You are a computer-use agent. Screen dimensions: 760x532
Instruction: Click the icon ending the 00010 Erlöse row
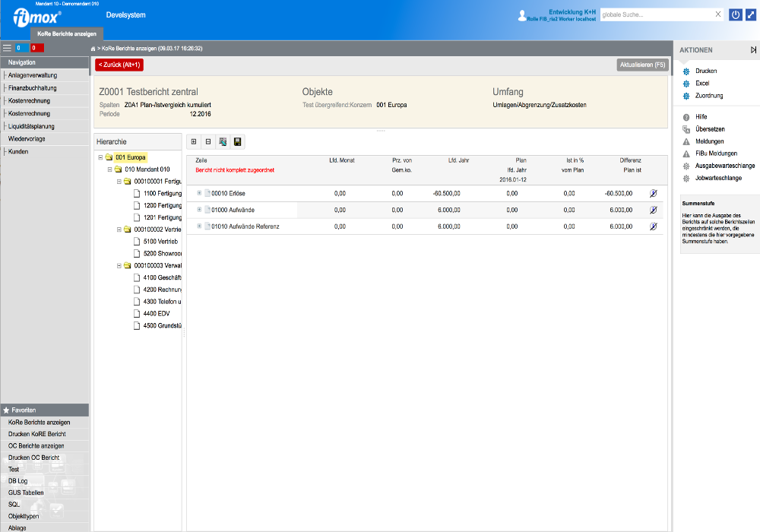[x=654, y=193]
